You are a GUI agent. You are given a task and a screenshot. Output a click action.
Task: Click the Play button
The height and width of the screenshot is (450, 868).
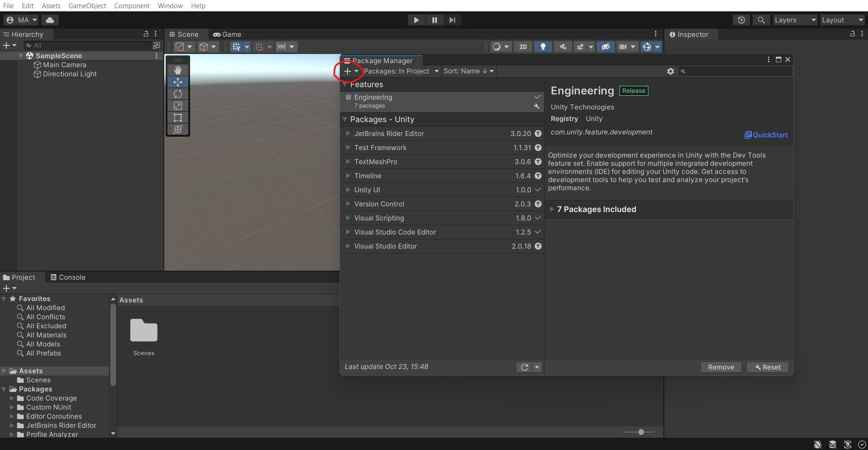coord(416,20)
